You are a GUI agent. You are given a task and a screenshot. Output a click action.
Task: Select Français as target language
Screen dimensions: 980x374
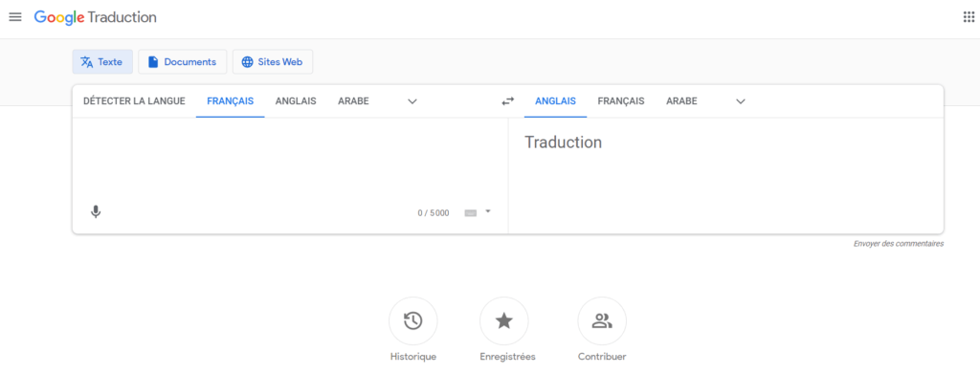pyautogui.click(x=620, y=101)
